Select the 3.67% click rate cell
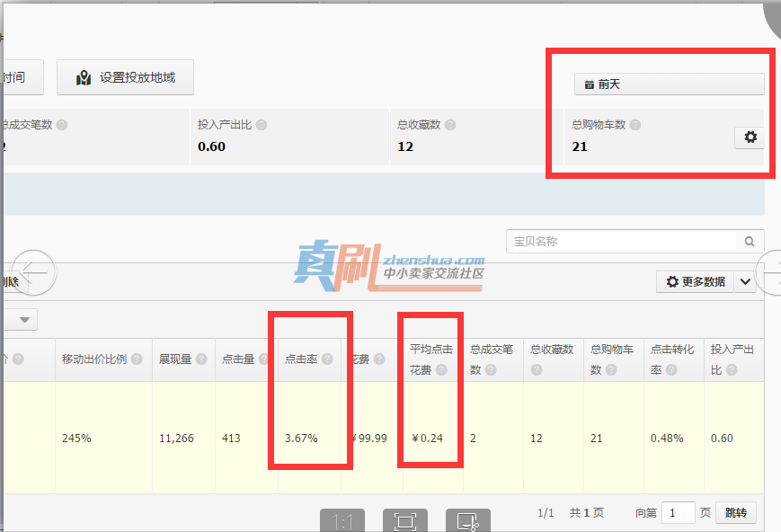The image size is (781, 532). (301, 439)
